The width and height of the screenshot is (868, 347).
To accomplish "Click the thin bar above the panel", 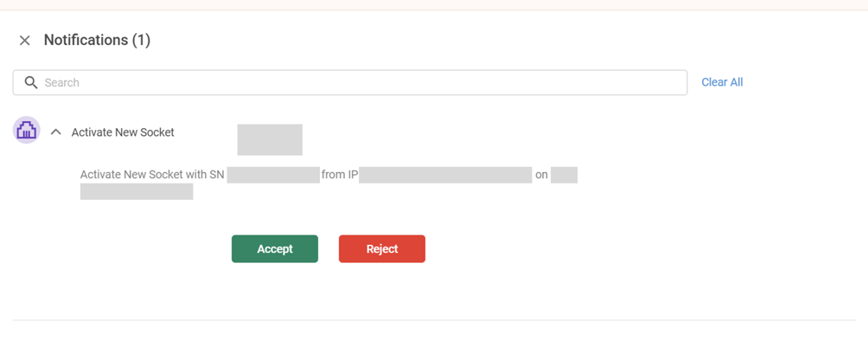I will tap(434, 5).
